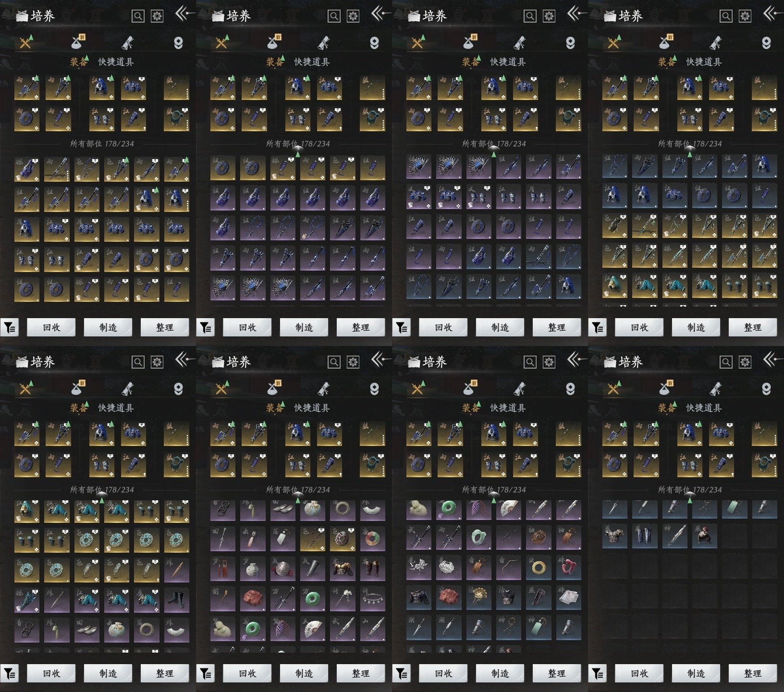Open the filter list button in bottom-right panel
784x692 pixels.
(x=598, y=674)
